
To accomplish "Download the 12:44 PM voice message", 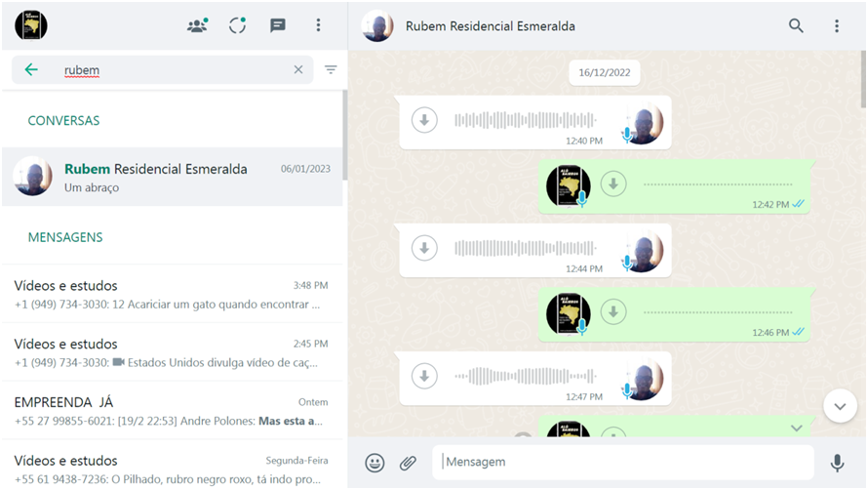I will 424,248.
